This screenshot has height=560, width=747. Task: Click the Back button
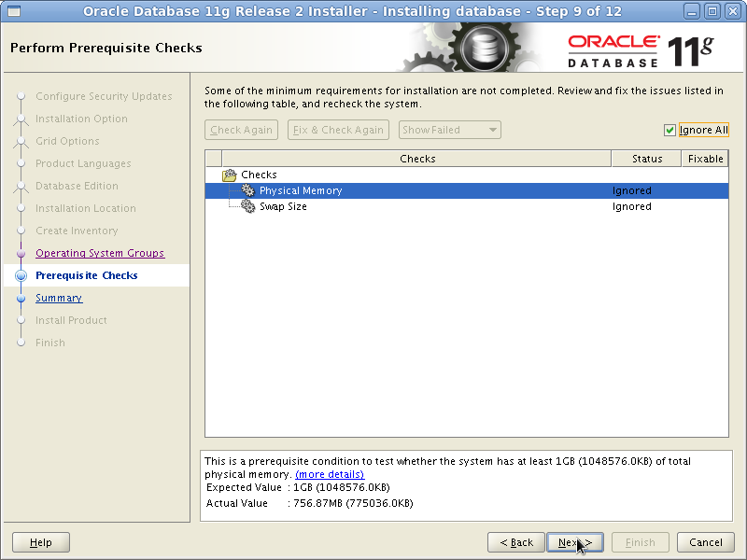(516, 542)
